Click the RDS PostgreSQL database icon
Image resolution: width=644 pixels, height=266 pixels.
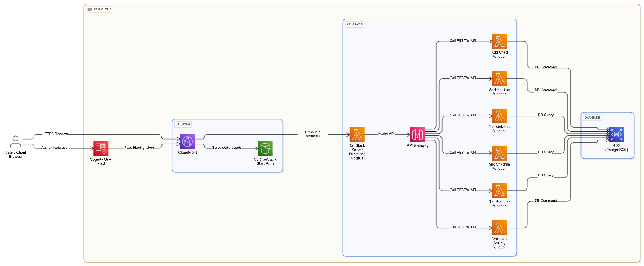(x=616, y=135)
